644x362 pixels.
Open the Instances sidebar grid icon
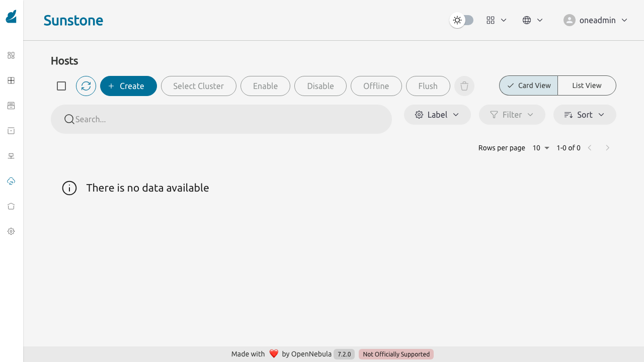coord(11,80)
